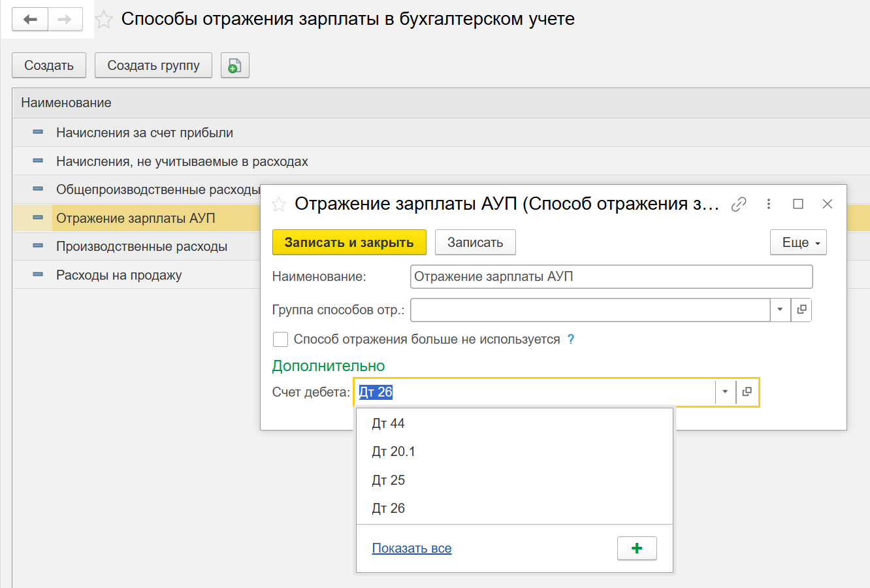Copy link using the chain icon in dialog
870x588 pixels.
click(x=739, y=204)
